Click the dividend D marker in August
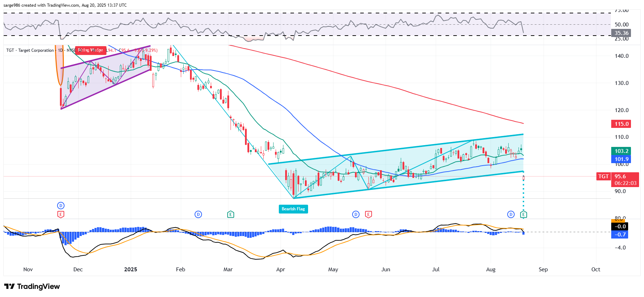The height and width of the screenshot is (297, 644). point(511,214)
